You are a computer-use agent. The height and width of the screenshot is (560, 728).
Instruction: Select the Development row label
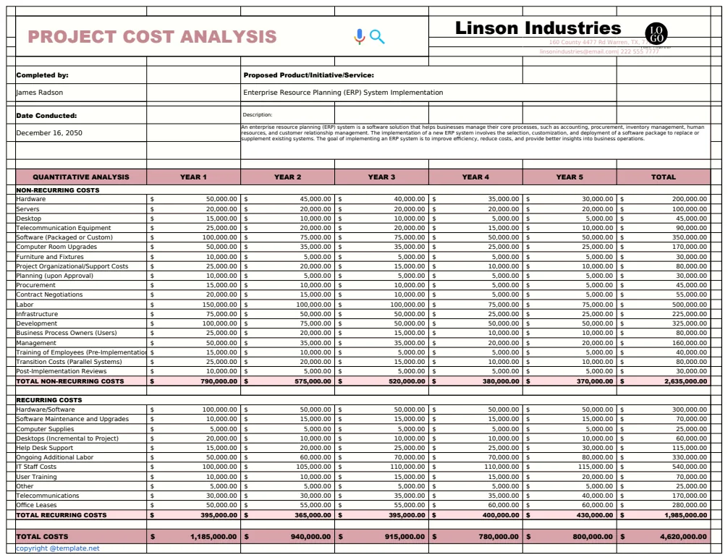click(x=37, y=323)
